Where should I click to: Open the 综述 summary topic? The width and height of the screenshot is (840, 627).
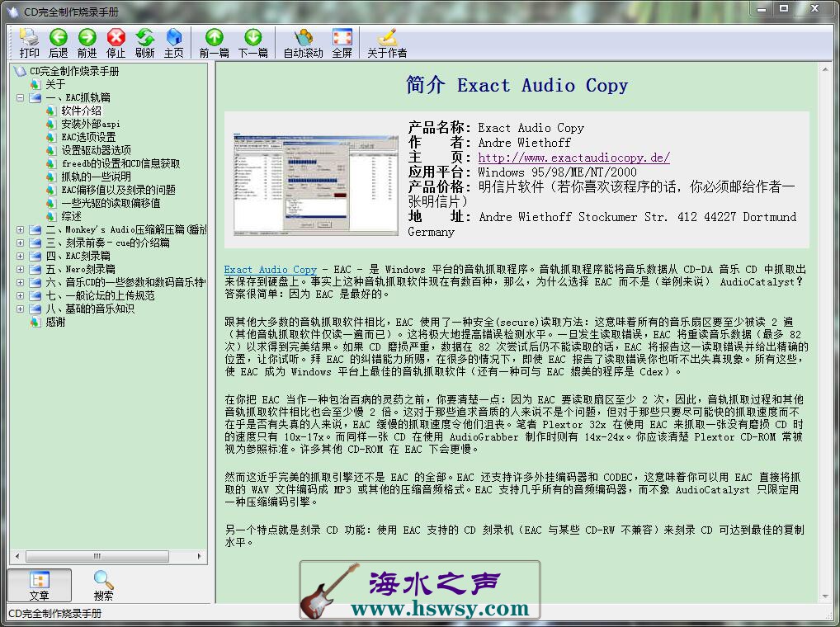tap(71, 216)
